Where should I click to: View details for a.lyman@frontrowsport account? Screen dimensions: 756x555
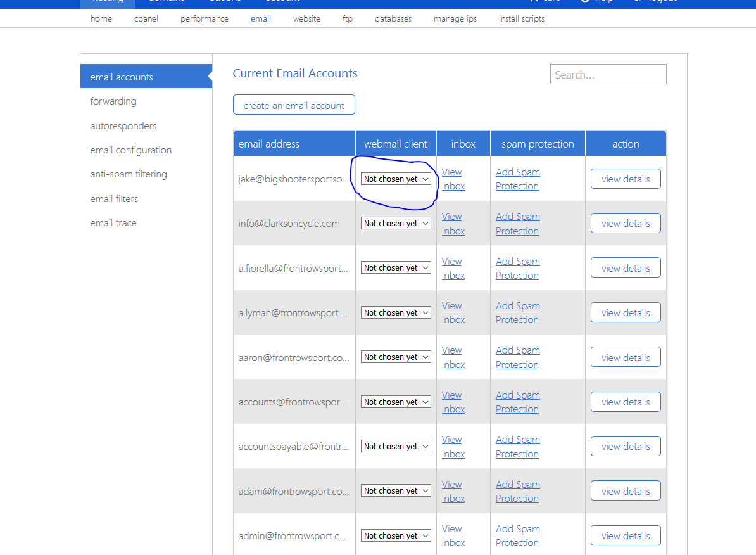pyautogui.click(x=625, y=313)
